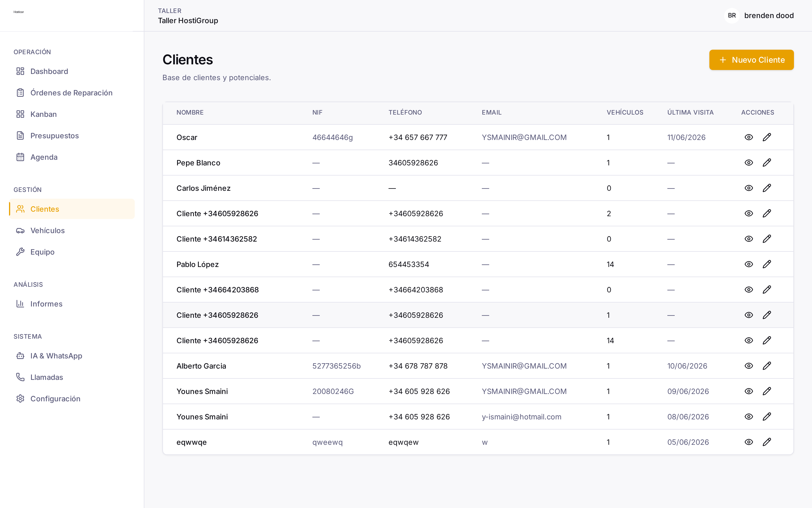View Younes Smaini with hotmail email
This screenshot has height=508, width=812.
click(x=749, y=417)
